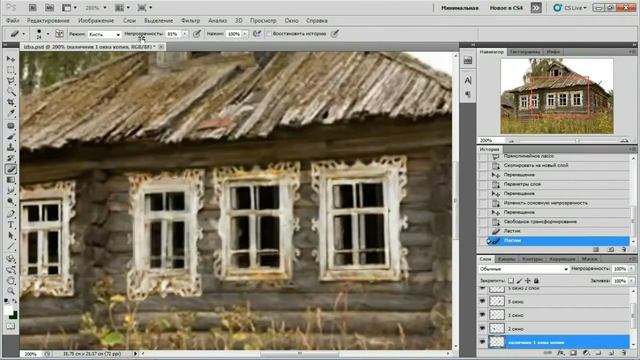Screen dimensions: 640x360
Task: Select the Pen tool
Action: click(11, 214)
